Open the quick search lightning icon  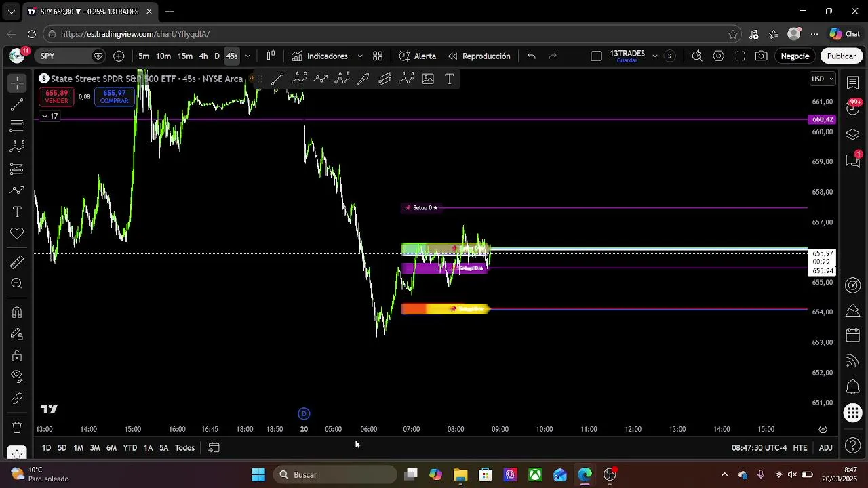pos(697,56)
